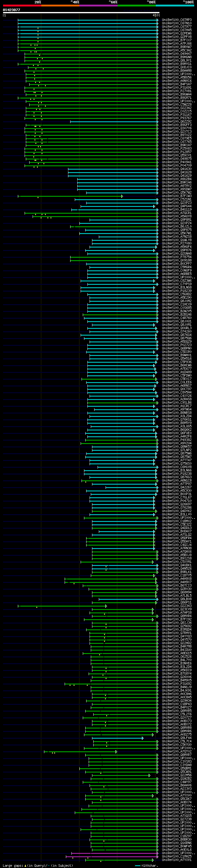Viewport: 197px width, 868px height.
Task: Select hit label UniRef100_B7FIX7
Action: 176,40
